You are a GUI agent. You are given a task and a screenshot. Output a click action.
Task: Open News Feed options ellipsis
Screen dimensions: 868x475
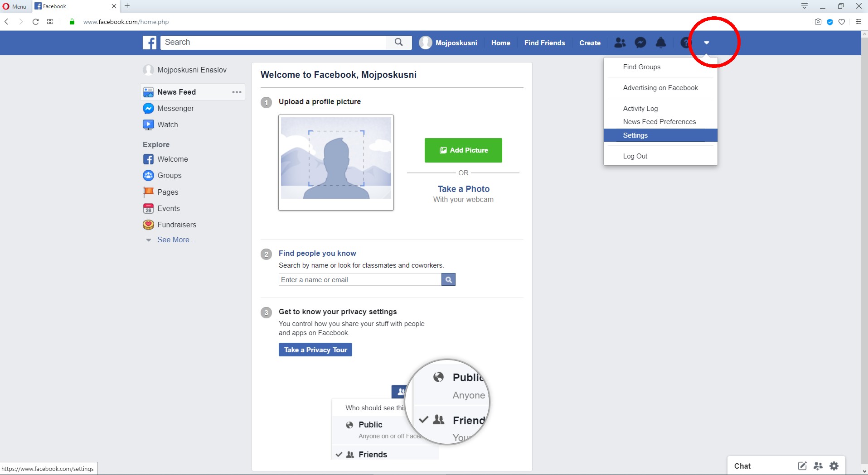pos(237,92)
